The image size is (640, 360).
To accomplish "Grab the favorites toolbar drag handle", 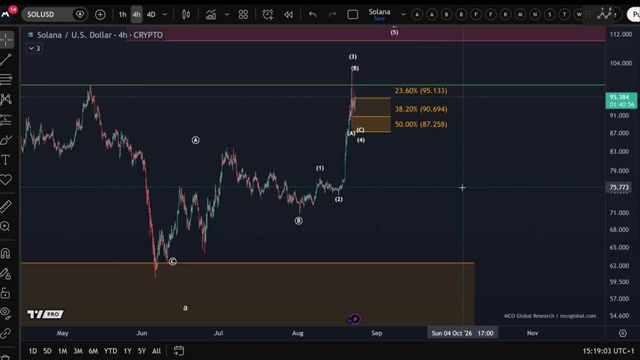I will pyautogui.click(x=588, y=15).
